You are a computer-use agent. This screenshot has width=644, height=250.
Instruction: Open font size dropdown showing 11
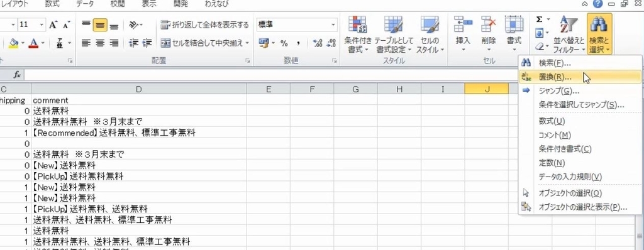[x=42, y=24]
